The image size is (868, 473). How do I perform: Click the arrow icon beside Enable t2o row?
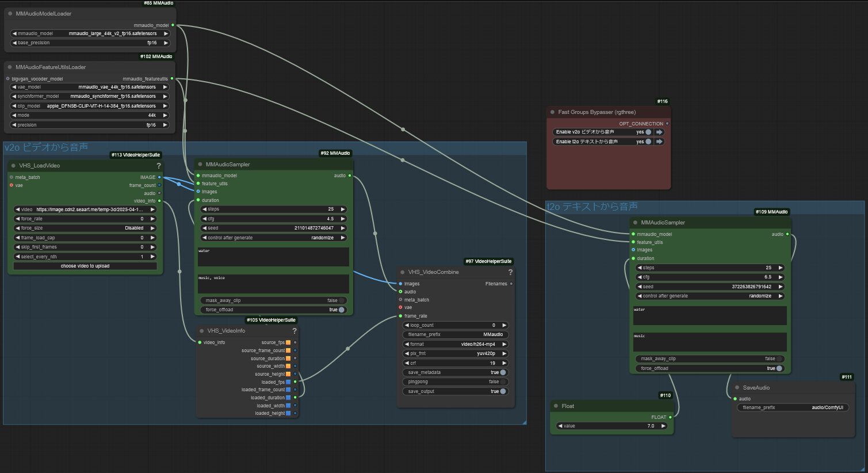[x=659, y=142]
